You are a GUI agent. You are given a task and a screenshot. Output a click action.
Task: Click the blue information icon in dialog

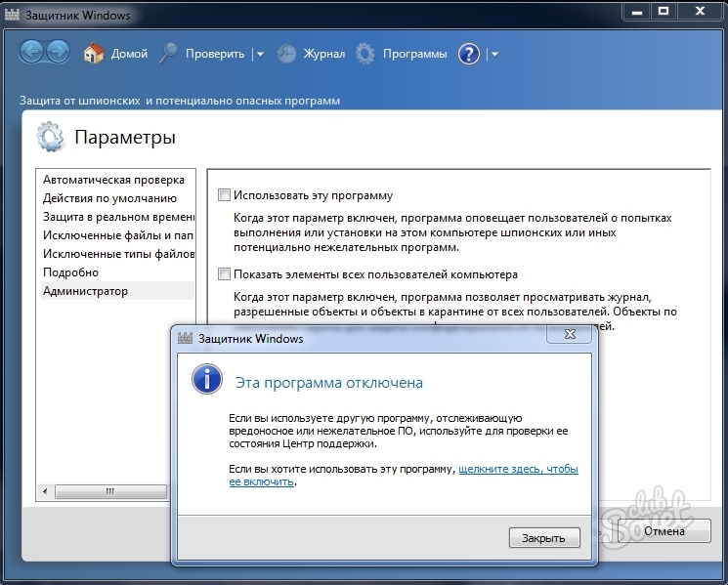tap(207, 379)
